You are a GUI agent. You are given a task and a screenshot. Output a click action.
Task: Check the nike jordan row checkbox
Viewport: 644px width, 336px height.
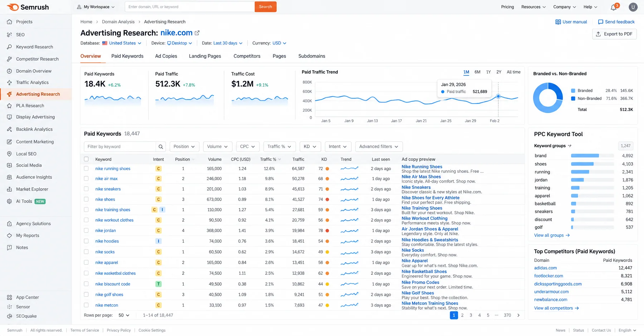[x=86, y=230]
